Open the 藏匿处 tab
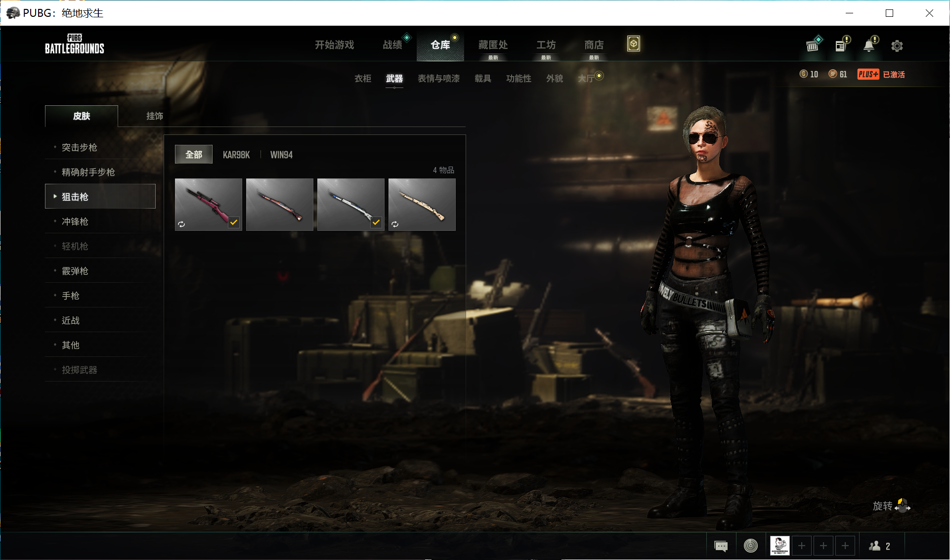Viewport: 950px width, 560px height. pos(493,45)
